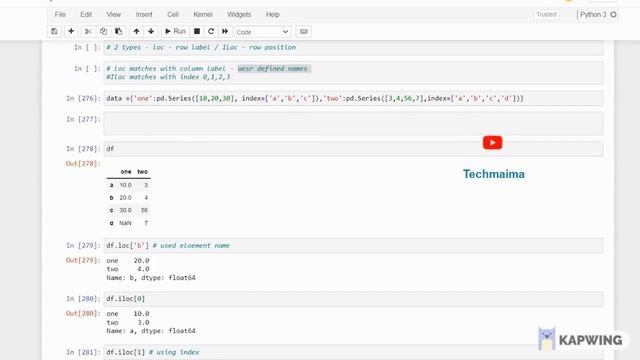
Task: Open the Help menu
Action: click(273, 14)
